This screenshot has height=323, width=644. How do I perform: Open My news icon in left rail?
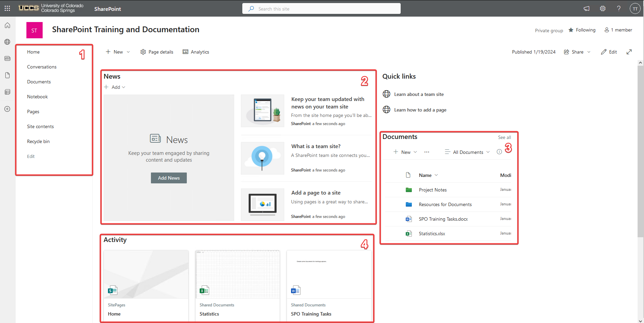coord(7,59)
